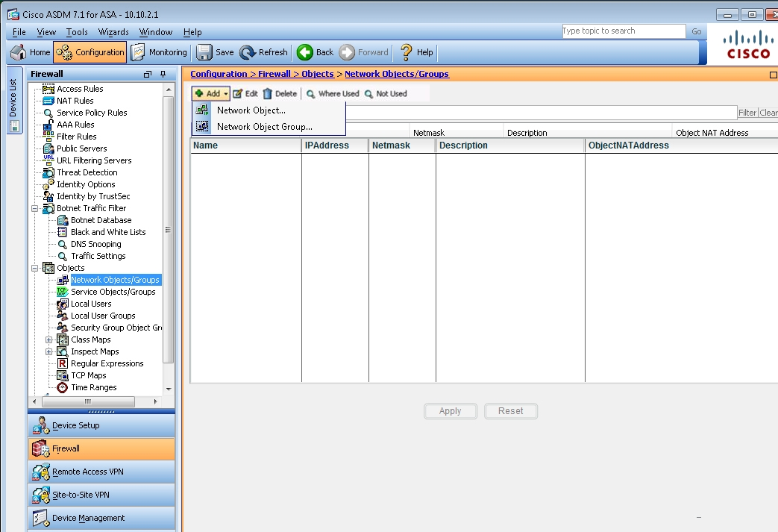Open the Device List side tab

tap(14, 101)
